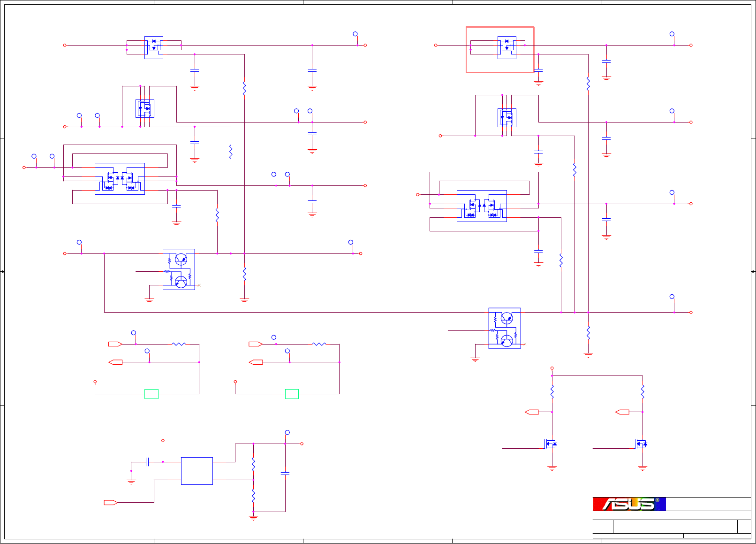Image resolution: width=756 pixels, height=544 pixels.
Task: Select the ground symbol under the left transistor package
Action: click(x=149, y=300)
